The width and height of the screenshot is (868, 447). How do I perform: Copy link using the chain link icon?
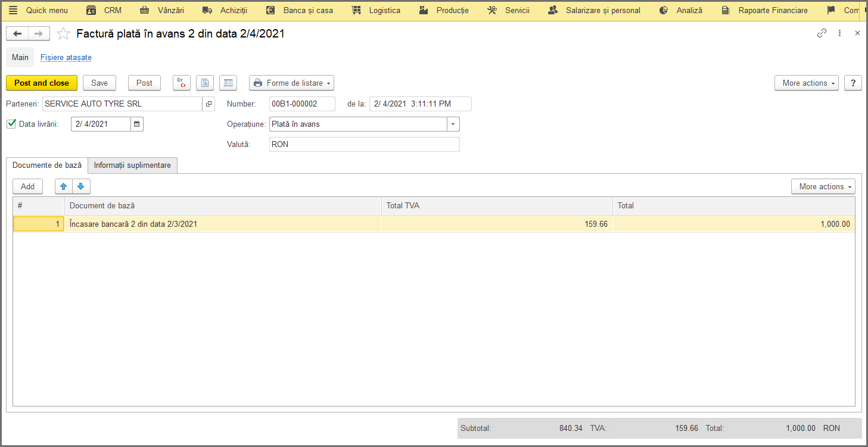click(x=822, y=33)
